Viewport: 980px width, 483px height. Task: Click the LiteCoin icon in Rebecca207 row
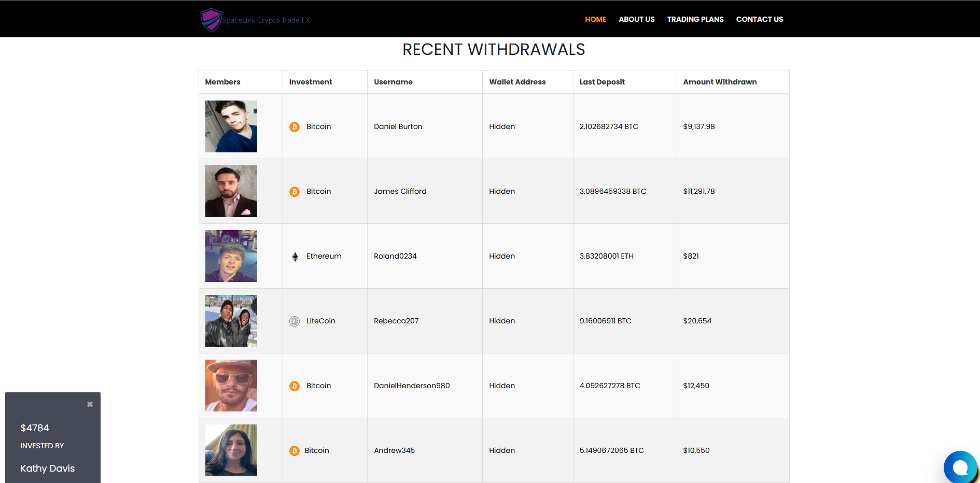[295, 321]
